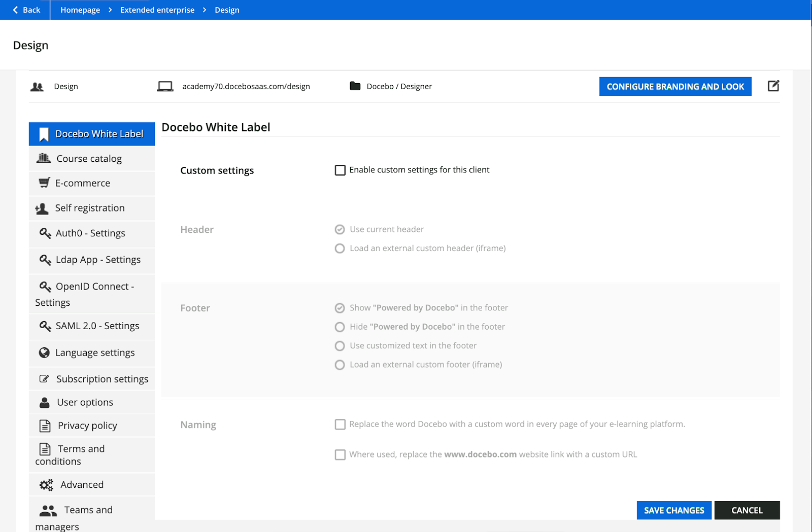The height and width of the screenshot is (532, 812).
Task: Select Use customized text in footer radio
Action: [340, 346]
